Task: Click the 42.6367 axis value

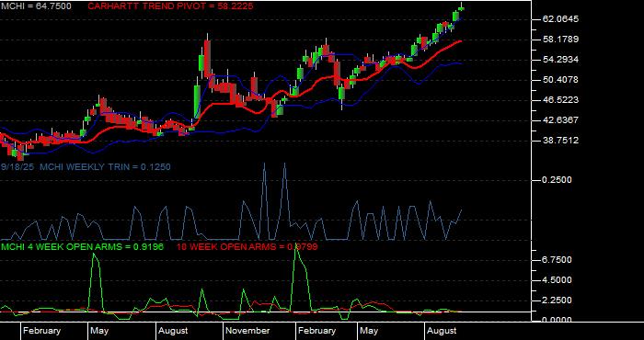Action: (x=559, y=120)
